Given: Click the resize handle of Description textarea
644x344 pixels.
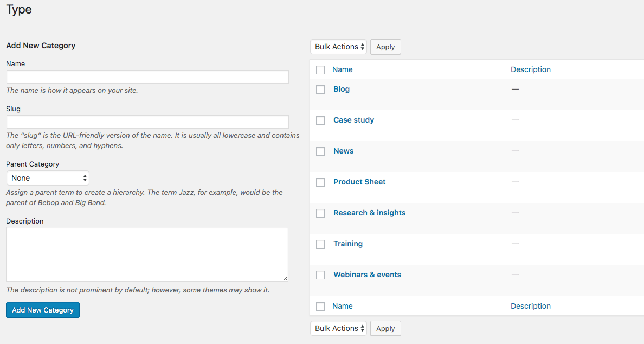Looking at the screenshot, I should tap(285, 278).
